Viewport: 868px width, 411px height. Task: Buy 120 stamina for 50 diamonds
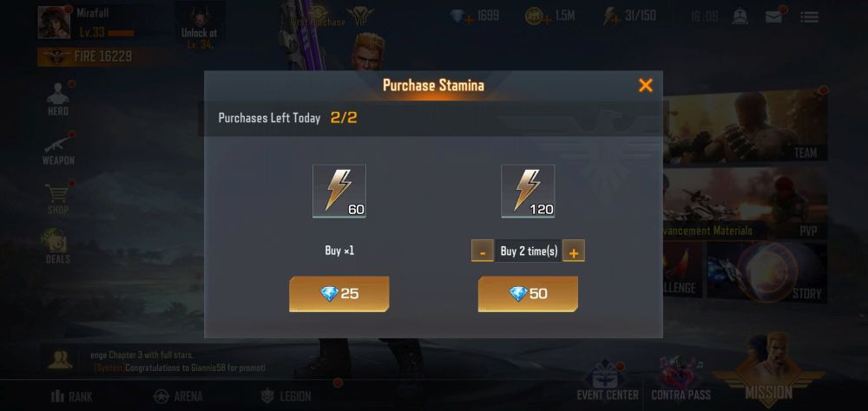528,294
